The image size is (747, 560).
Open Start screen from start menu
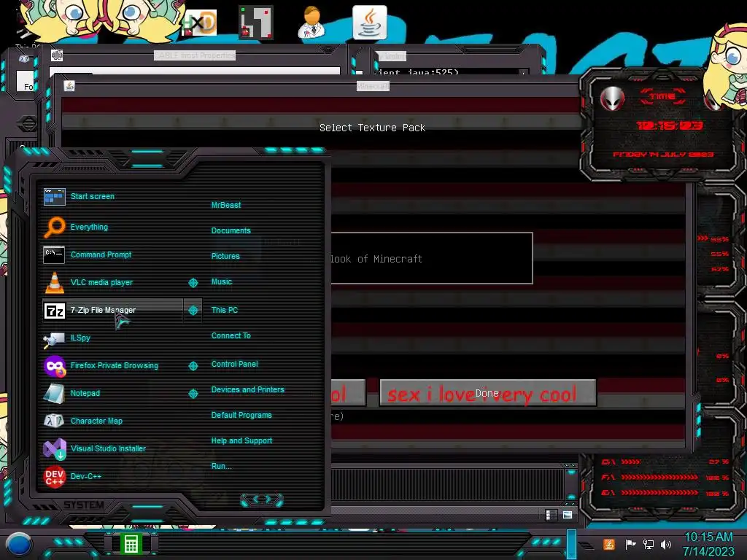92,196
